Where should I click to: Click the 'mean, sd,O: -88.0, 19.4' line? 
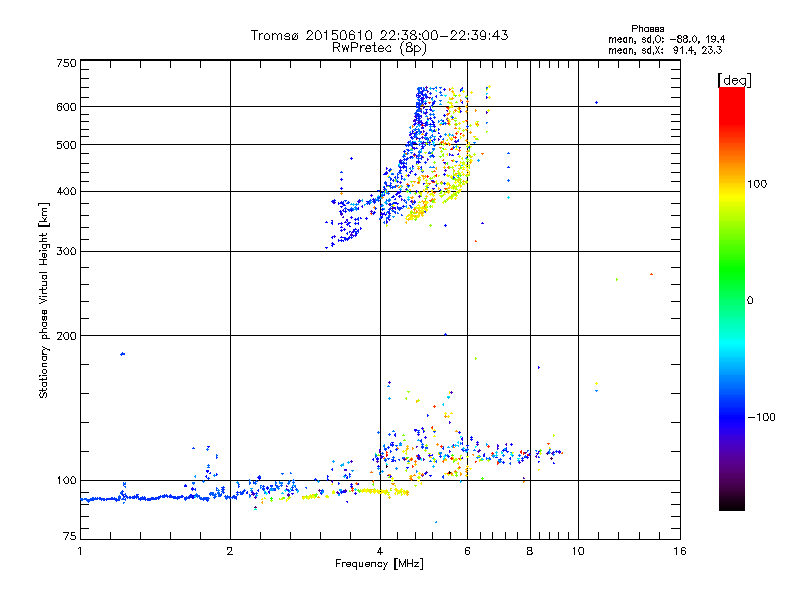coord(666,39)
